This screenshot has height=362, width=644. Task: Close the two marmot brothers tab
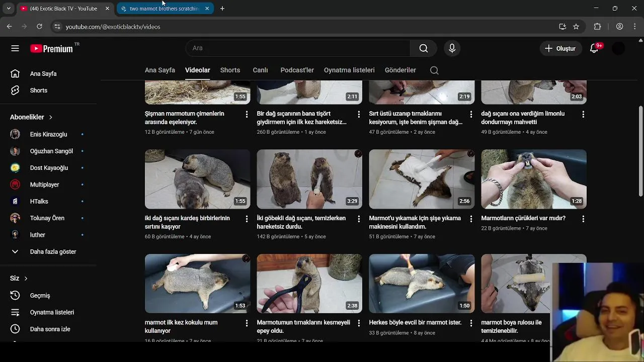[x=207, y=9]
